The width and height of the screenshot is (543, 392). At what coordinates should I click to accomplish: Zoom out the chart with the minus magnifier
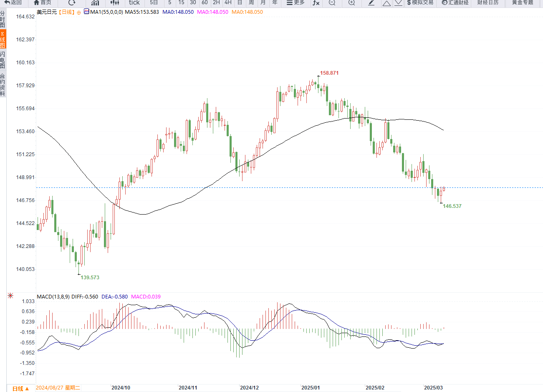(x=332, y=3)
